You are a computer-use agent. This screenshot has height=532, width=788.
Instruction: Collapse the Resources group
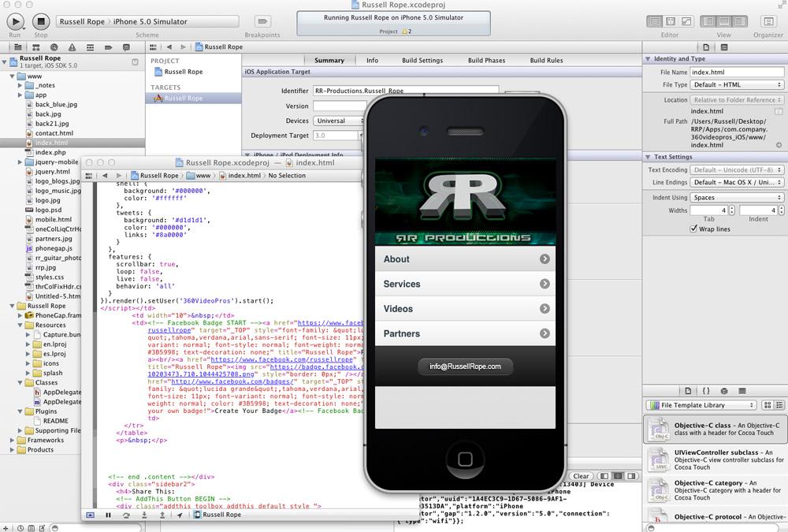(20, 326)
